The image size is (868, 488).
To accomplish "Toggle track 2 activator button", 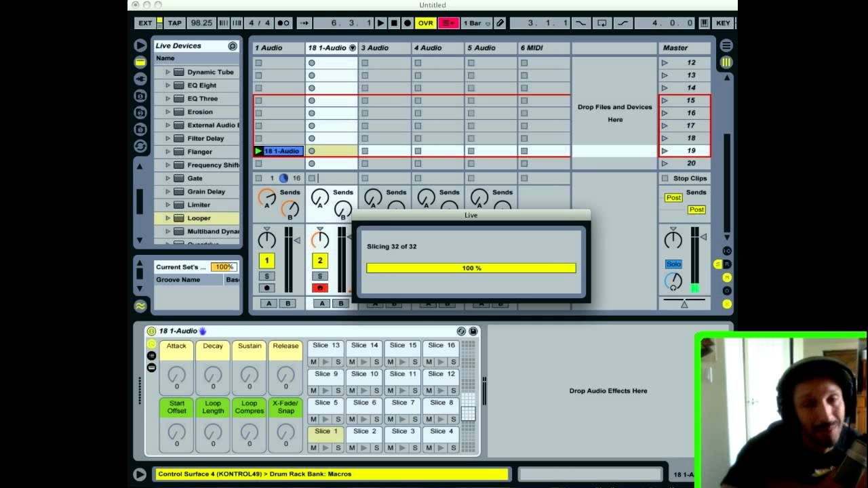I will (320, 260).
